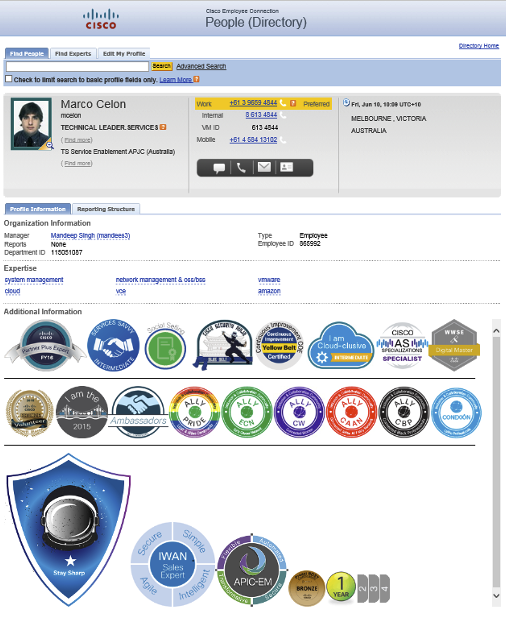Click the Cisco AS Specialist badge
Image resolution: width=506 pixels, height=626 pixels.
(x=402, y=346)
